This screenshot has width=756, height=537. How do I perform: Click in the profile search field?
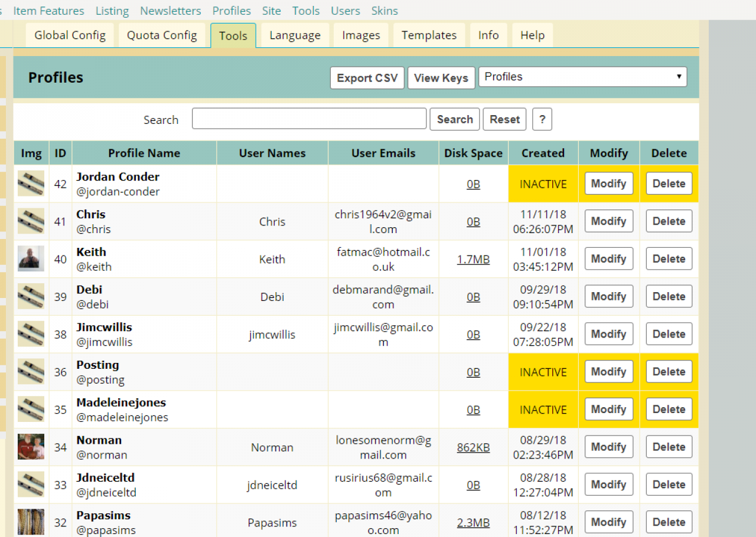point(309,119)
